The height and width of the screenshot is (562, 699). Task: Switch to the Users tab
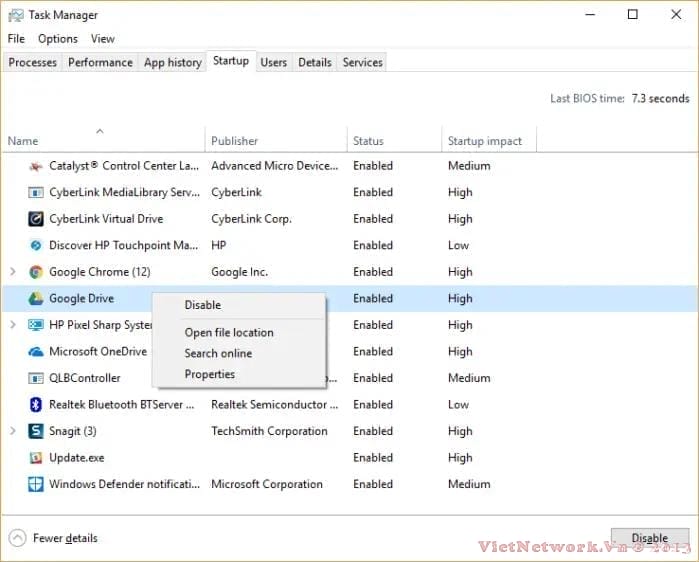click(274, 62)
